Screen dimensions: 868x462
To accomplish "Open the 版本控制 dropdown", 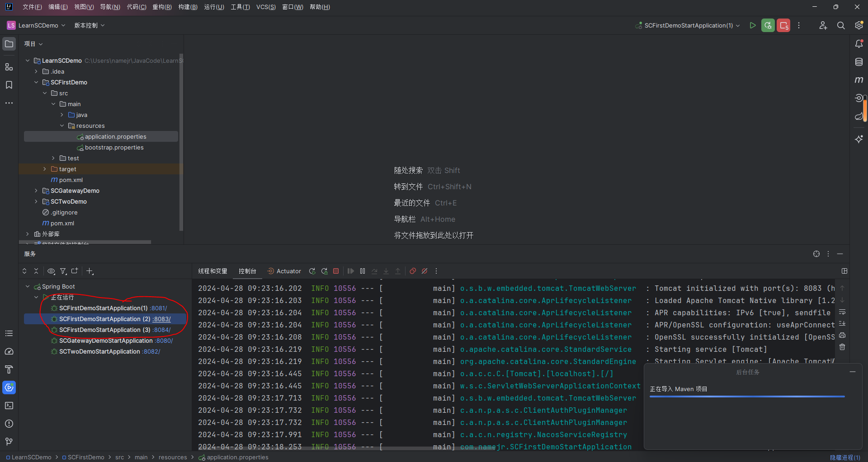I will 90,25.
